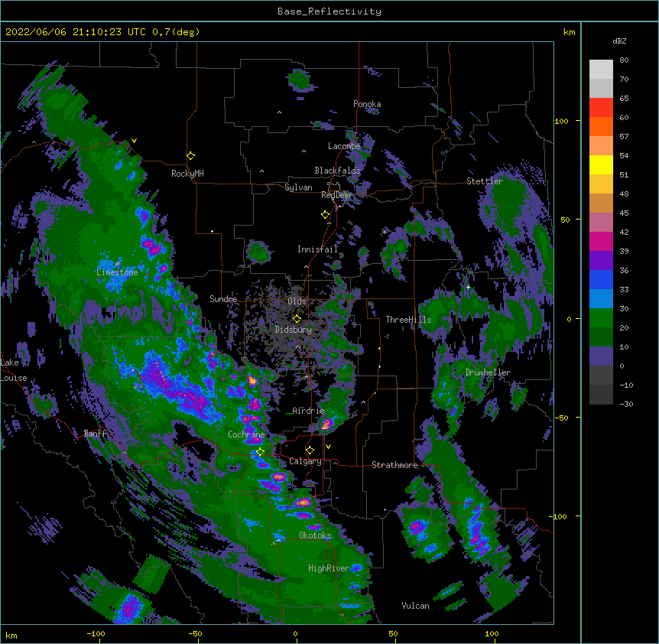The width and height of the screenshot is (659, 644).
Task: Click the dBZ legend value -30
Action: click(x=626, y=405)
